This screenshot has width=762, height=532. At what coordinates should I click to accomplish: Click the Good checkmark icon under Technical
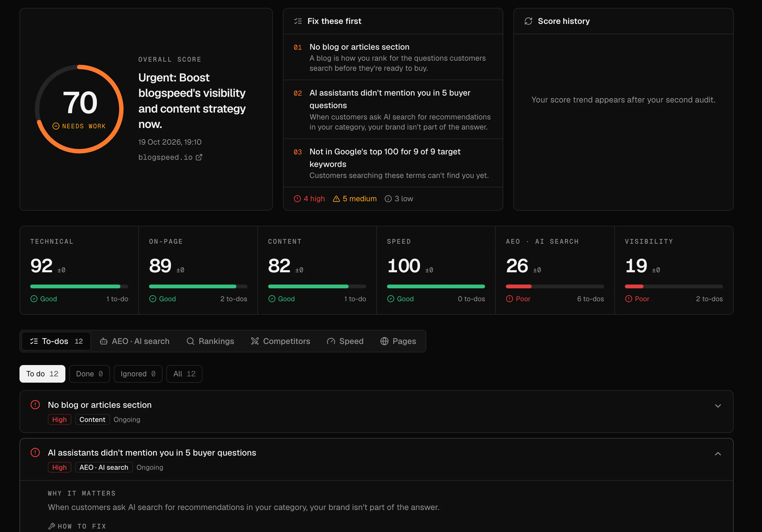pos(34,299)
